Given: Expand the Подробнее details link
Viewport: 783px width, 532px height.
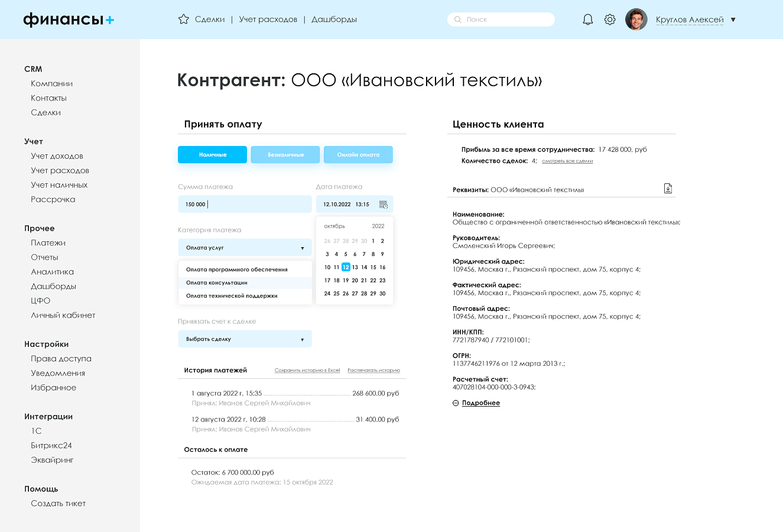Looking at the screenshot, I should coord(481,403).
